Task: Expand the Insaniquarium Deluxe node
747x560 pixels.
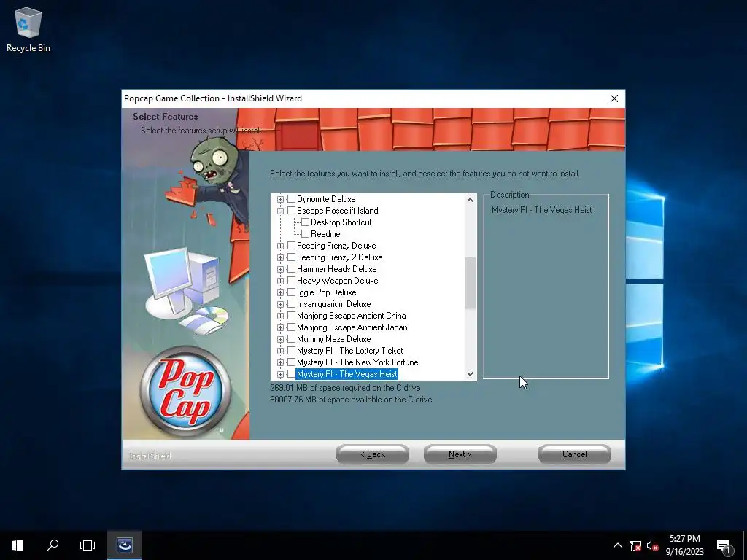Action: coord(280,304)
